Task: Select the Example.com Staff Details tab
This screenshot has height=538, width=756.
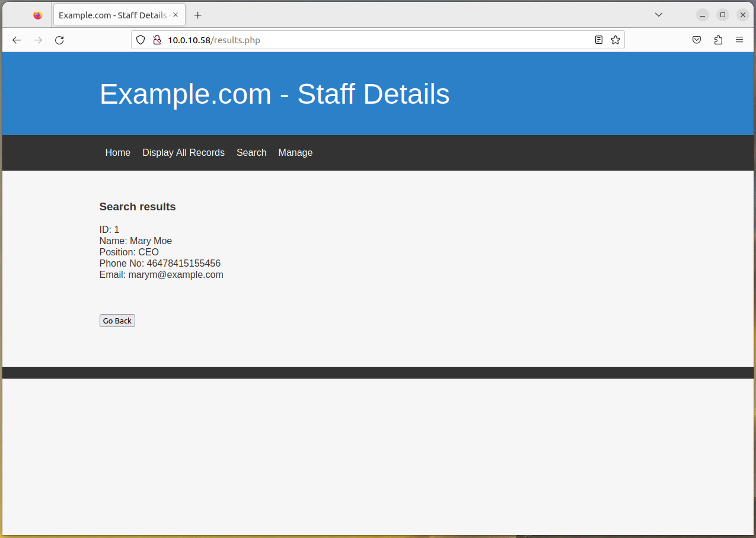Action: [113, 15]
